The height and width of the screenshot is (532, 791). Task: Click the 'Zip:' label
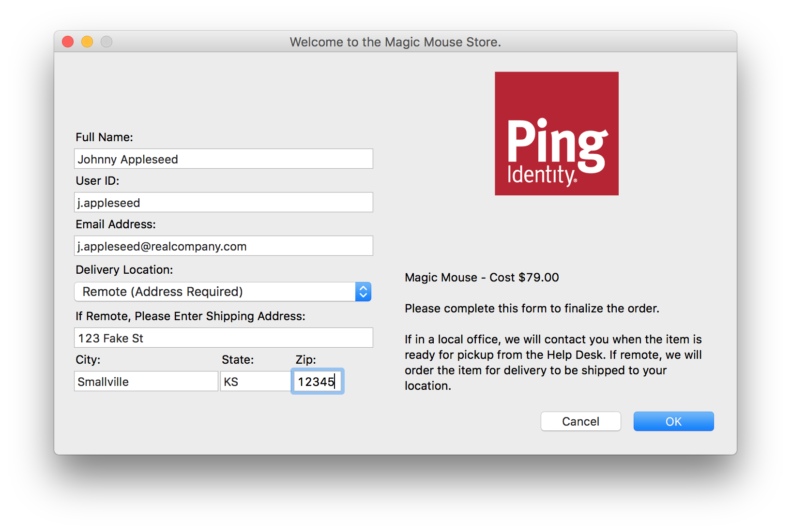tap(306, 359)
